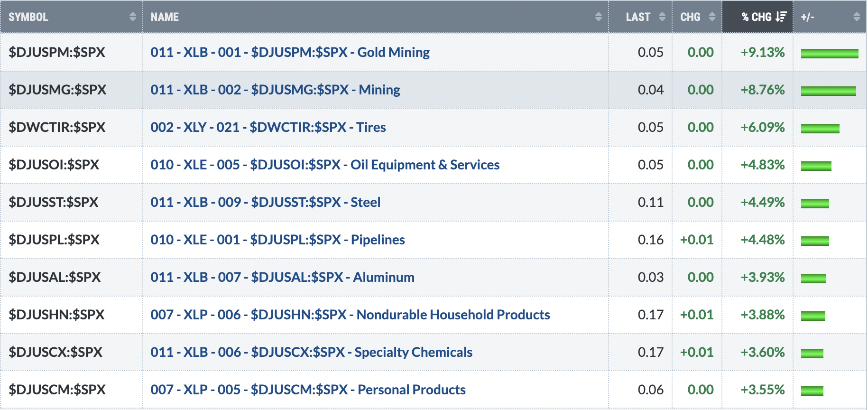This screenshot has height=410, width=868.
Task: Click the LAST column sort arrows icon
Action: tap(662, 17)
